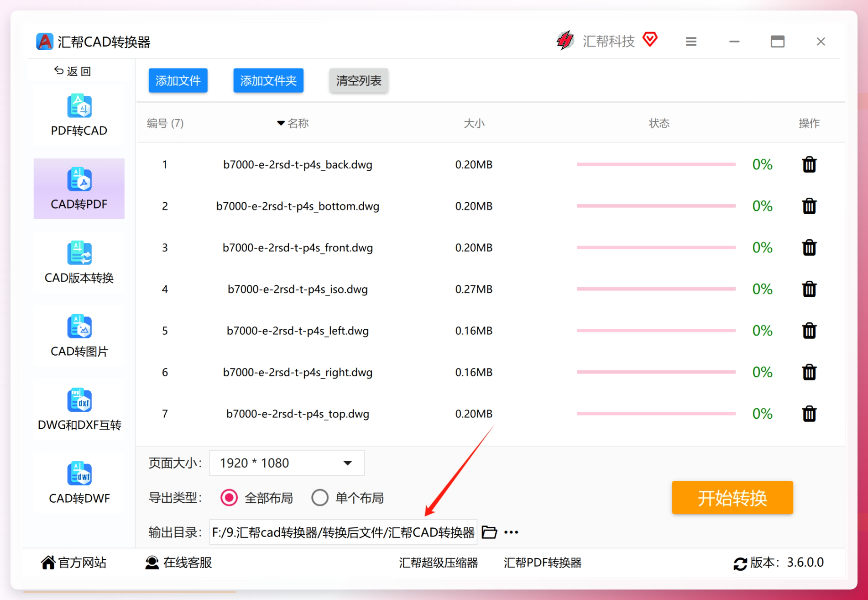Click the 汇帮科技 brand text
The width and height of the screenshot is (868, 600).
tap(609, 42)
